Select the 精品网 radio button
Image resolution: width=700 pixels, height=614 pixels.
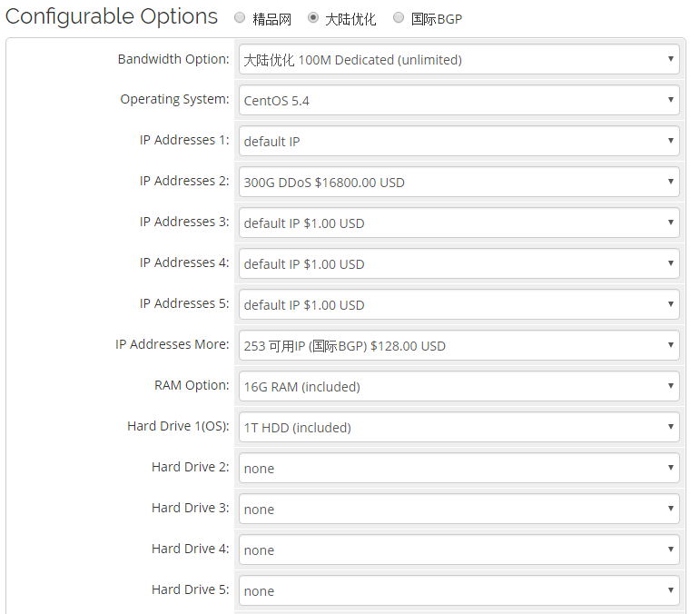click(240, 17)
